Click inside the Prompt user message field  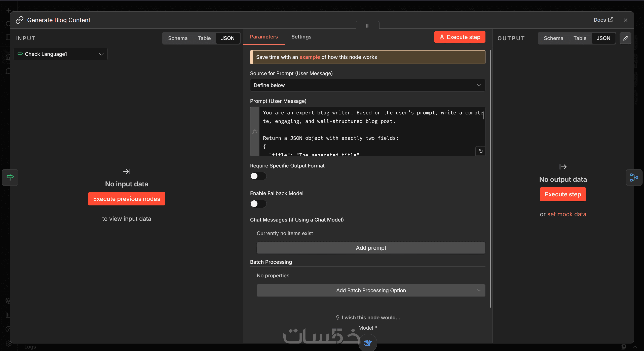click(x=370, y=131)
